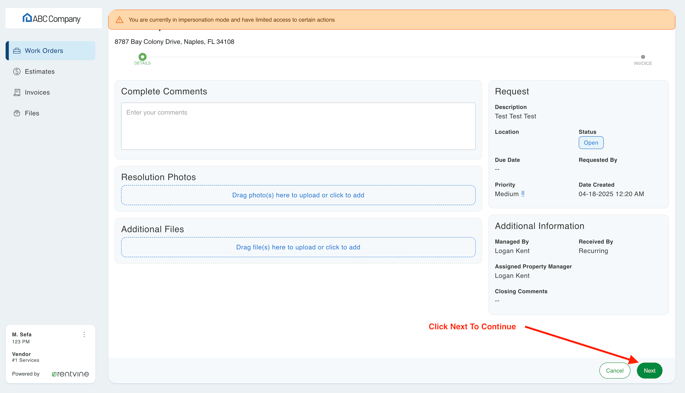Open the Estimates sidebar item
The width and height of the screenshot is (685, 393).
51,72
